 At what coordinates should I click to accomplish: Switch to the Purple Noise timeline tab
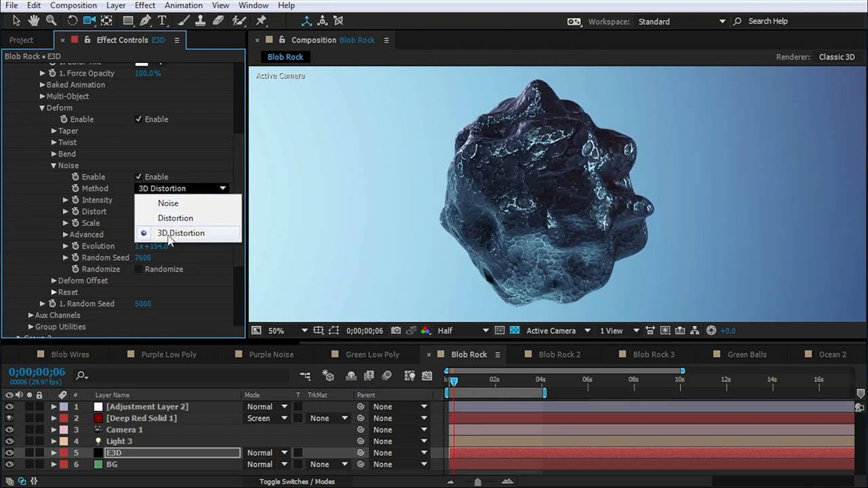pos(271,354)
